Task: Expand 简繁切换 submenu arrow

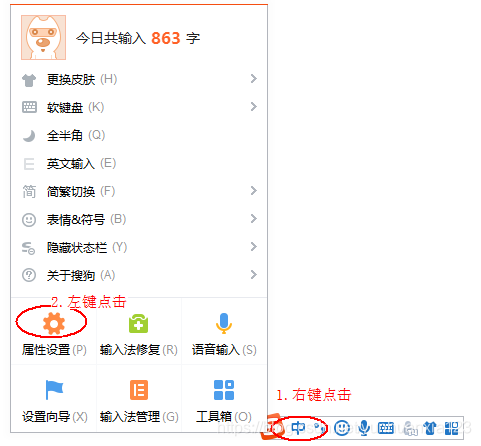Action: 254,191
